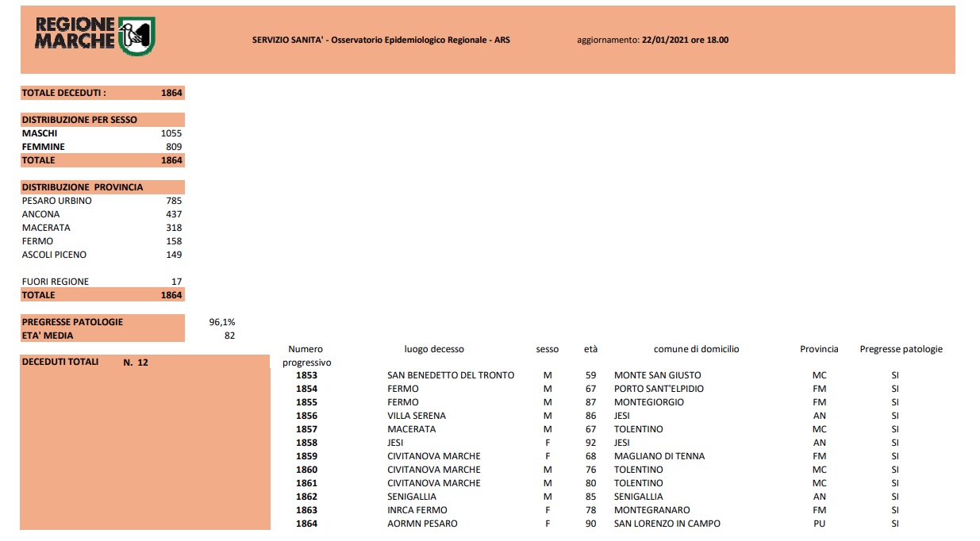
Task: Click the ANCONA value 437
Action: (174, 214)
